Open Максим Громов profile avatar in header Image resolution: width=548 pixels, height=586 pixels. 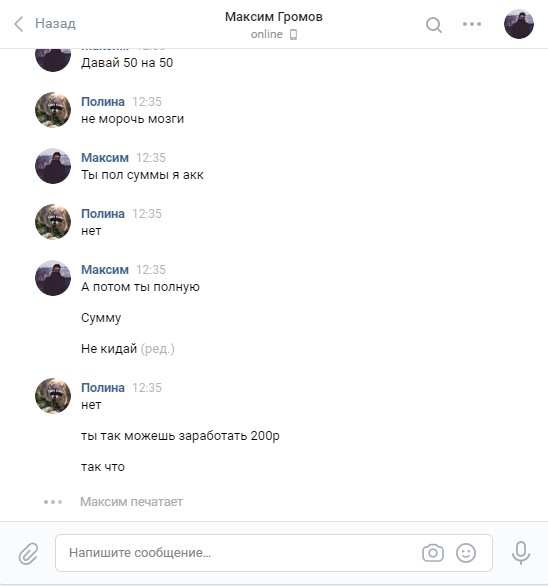coord(519,24)
